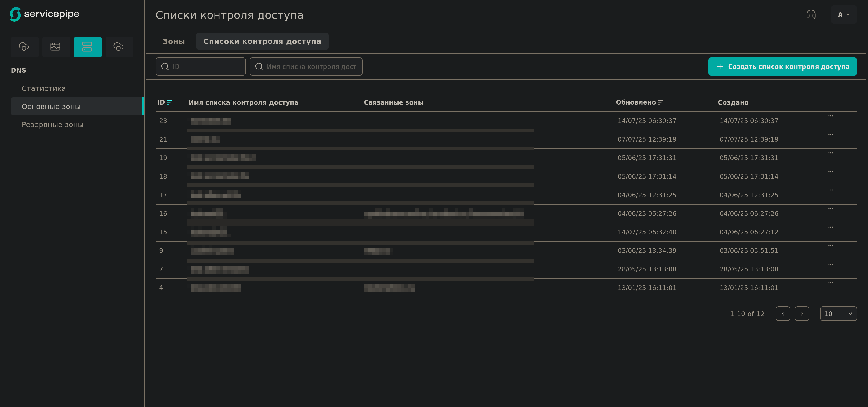Go to previous page of results
The image size is (868, 407).
782,314
